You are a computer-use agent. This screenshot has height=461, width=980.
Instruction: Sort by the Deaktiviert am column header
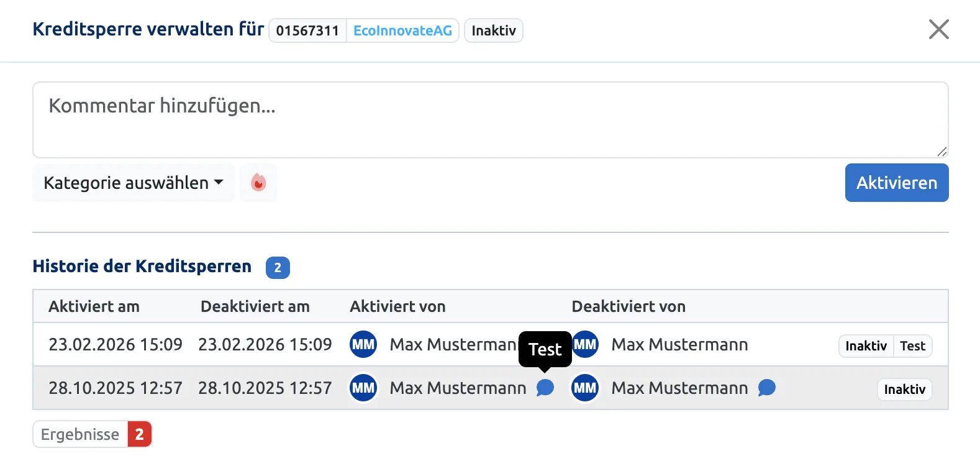pyautogui.click(x=255, y=306)
